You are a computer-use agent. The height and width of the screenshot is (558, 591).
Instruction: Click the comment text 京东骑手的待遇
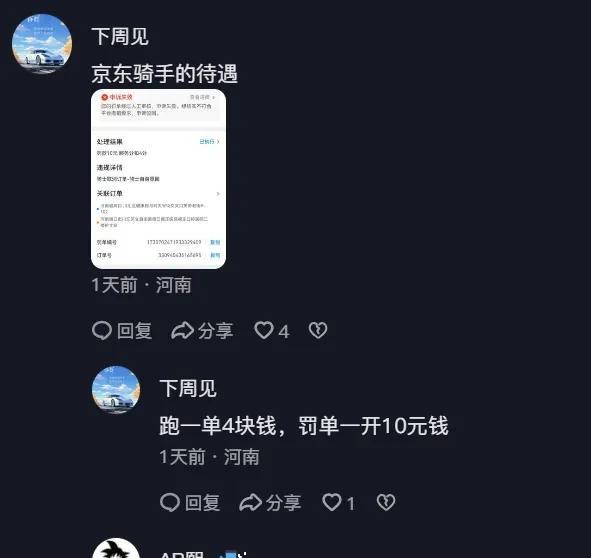point(165,74)
